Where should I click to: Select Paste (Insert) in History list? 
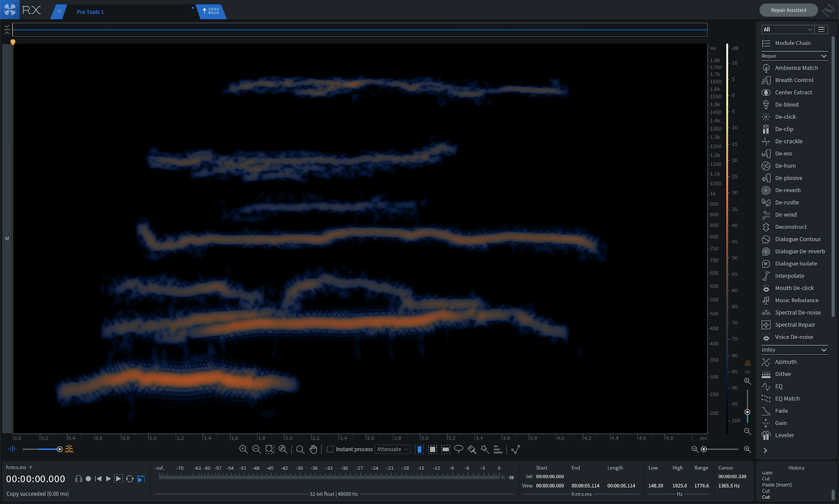click(777, 485)
